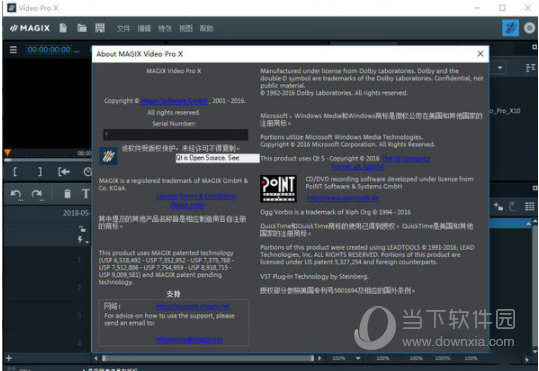The width and height of the screenshot is (539, 371).
Task: Open the zoom 100% dropdown arrow
Action: click(358, 358)
